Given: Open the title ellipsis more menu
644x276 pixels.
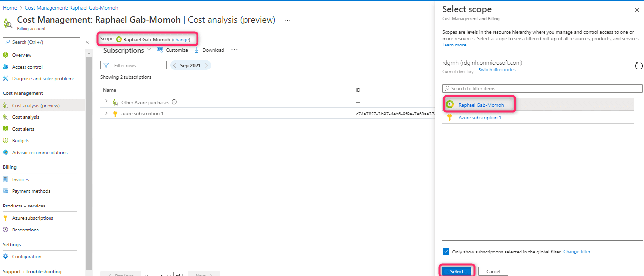Looking at the screenshot, I should 288,20.
